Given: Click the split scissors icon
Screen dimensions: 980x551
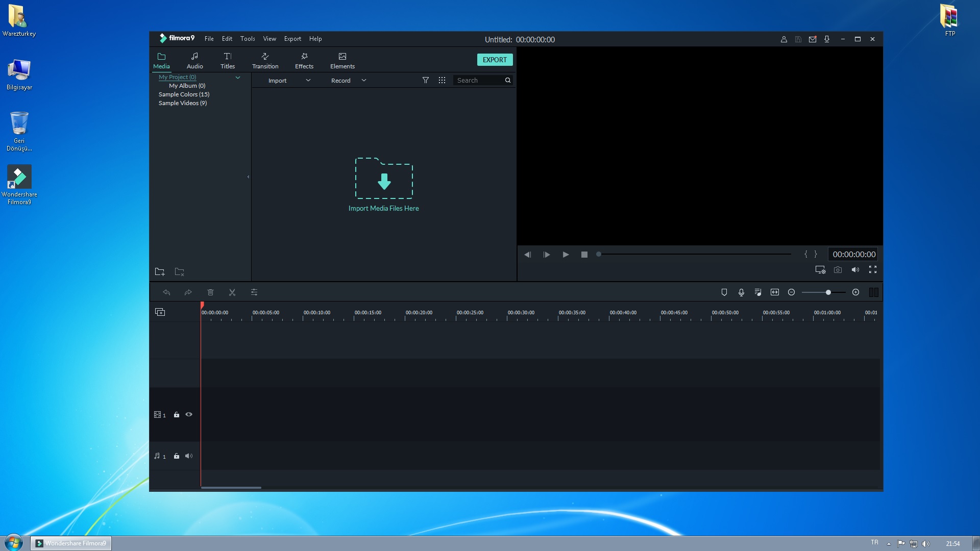Looking at the screenshot, I should pyautogui.click(x=232, y=292).
